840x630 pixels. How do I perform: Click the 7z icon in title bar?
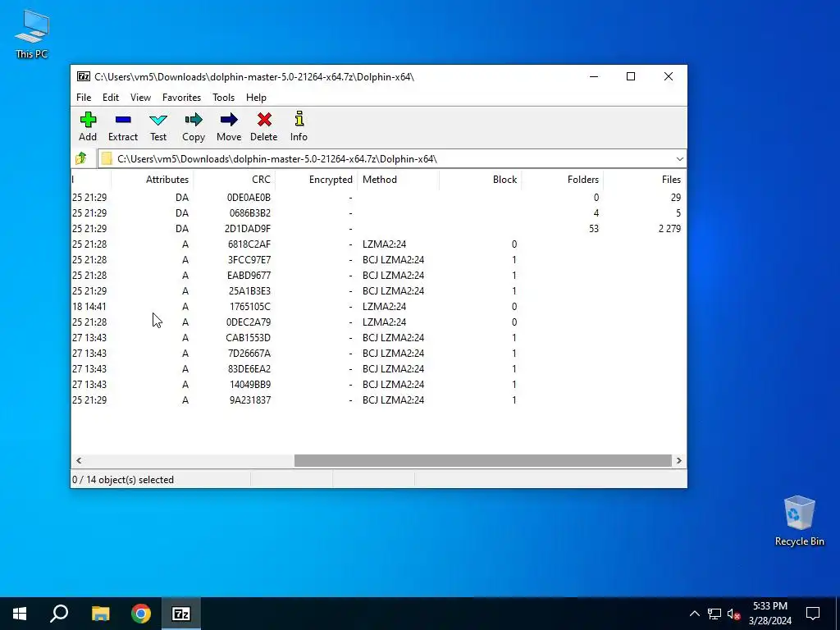pos(83,76)
